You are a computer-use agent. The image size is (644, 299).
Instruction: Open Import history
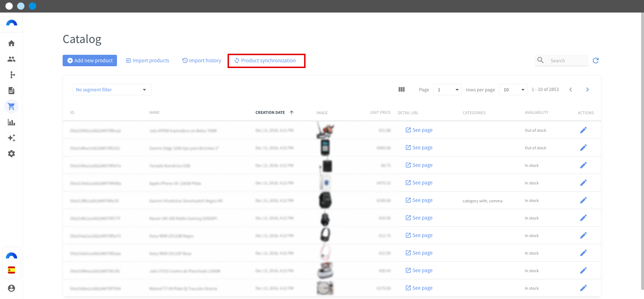pyautogui.click(x=202, y=61)
